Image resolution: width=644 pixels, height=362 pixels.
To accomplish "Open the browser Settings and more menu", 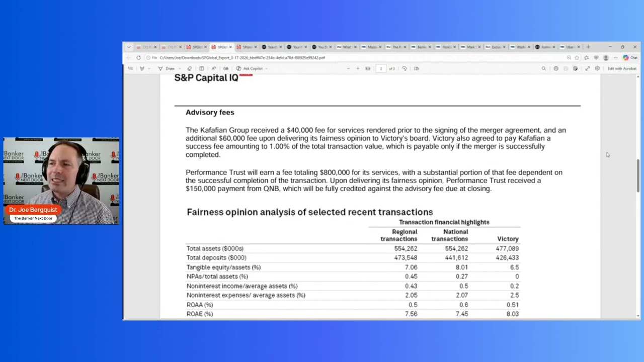I will click(x=615, y=58).
